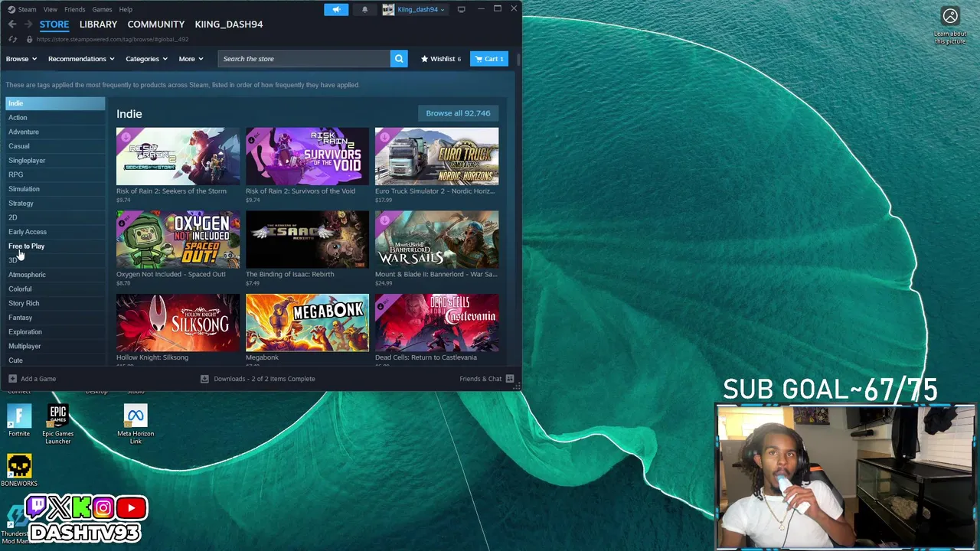Click the Search the store field
The image size is (980, 551).
click(304, 59)
